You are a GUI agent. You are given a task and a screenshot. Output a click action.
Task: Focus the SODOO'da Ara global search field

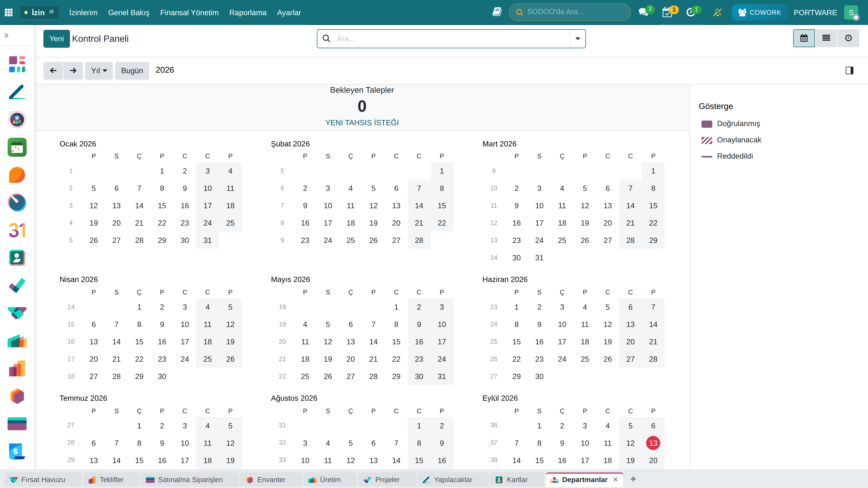point(570,12)
